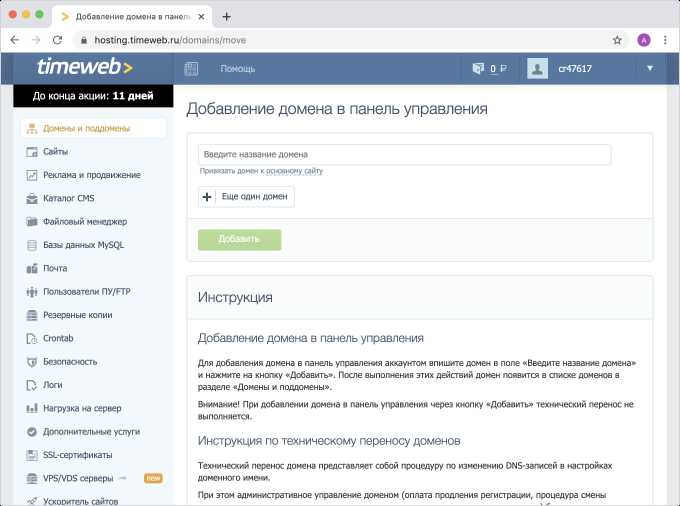This screenshot has width=680, height=506.
Task: Click the Сайты sidebar icon
Action: 32,152
